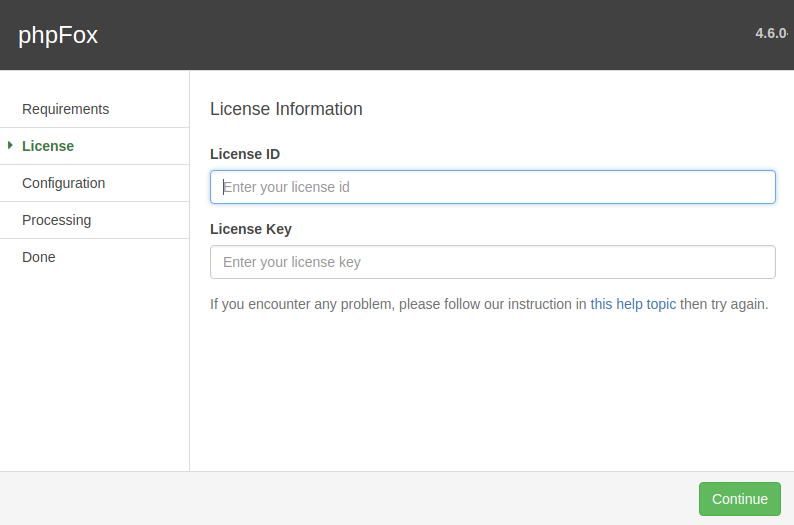Go to the Configuration step
The height and width of the screenshot is (525, 794).
[x=63, y=183]
